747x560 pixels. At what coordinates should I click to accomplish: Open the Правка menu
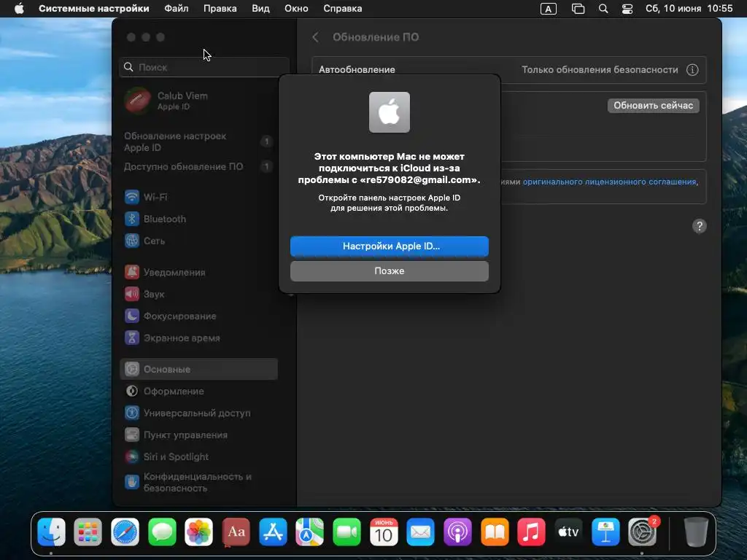pos(220,9)
